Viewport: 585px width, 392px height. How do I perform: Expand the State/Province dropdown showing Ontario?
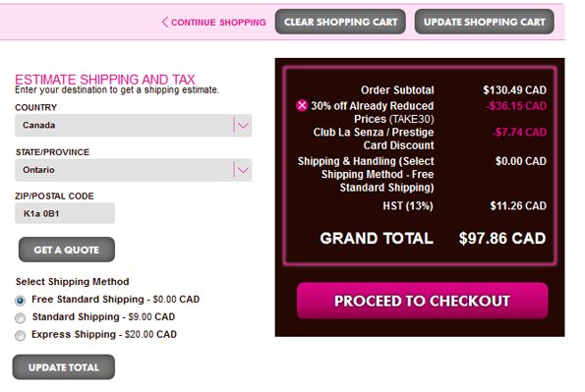(133, 170)
